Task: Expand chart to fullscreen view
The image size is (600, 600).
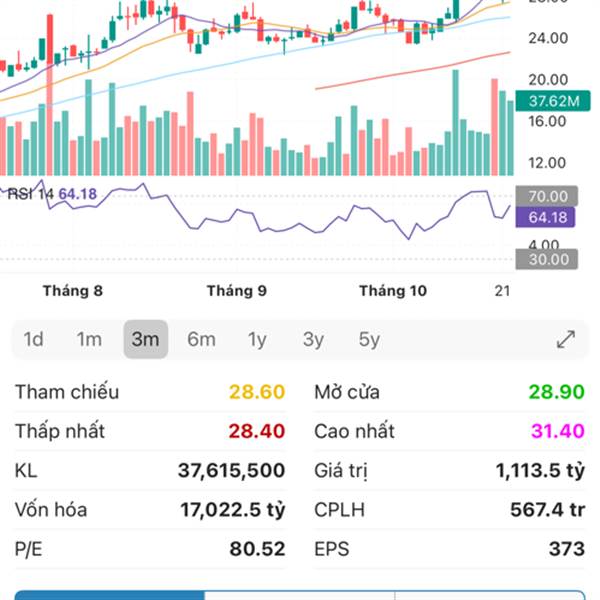Action: coord(566,339)
